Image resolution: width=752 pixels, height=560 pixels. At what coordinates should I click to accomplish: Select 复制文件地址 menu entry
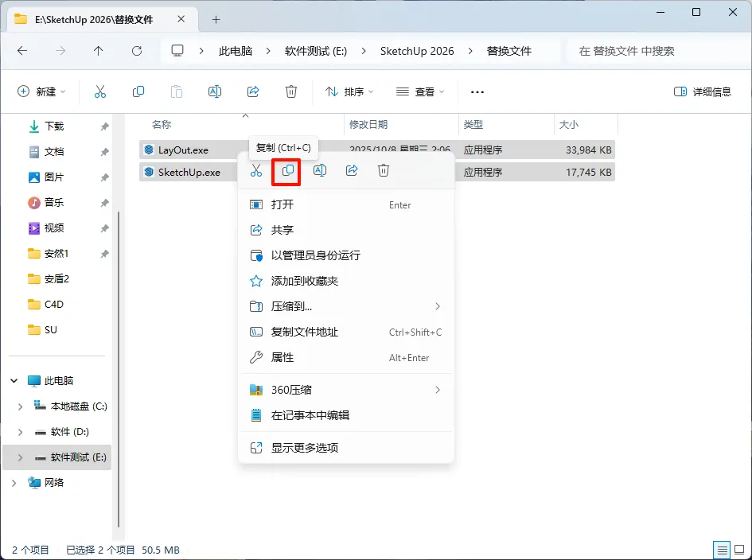[x=346, y=332]
